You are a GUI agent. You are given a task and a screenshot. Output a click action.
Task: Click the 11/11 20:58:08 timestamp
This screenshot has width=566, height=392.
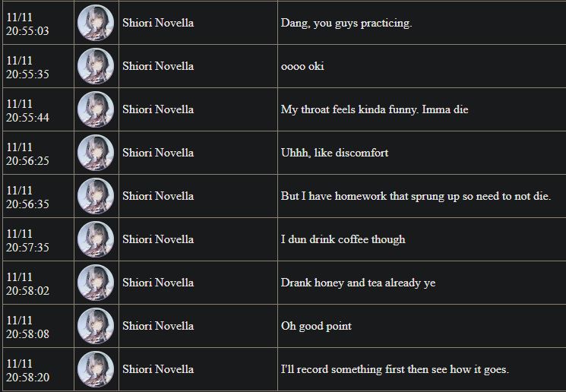(27, 327)
